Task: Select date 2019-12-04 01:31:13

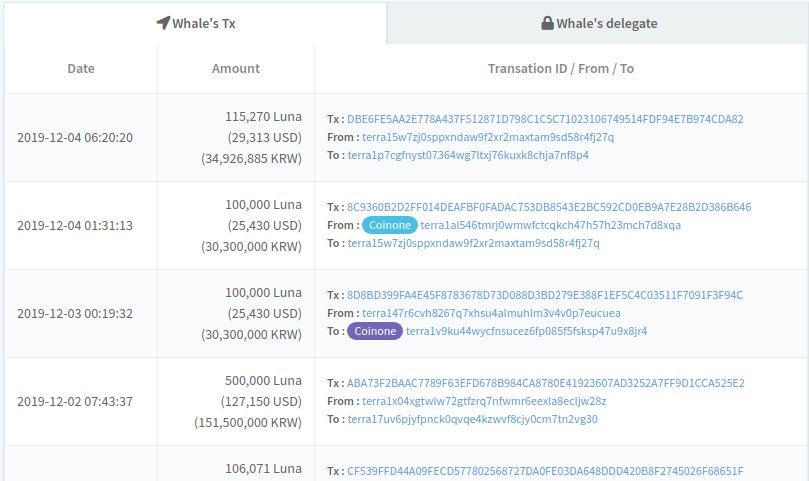Action: 75,226
